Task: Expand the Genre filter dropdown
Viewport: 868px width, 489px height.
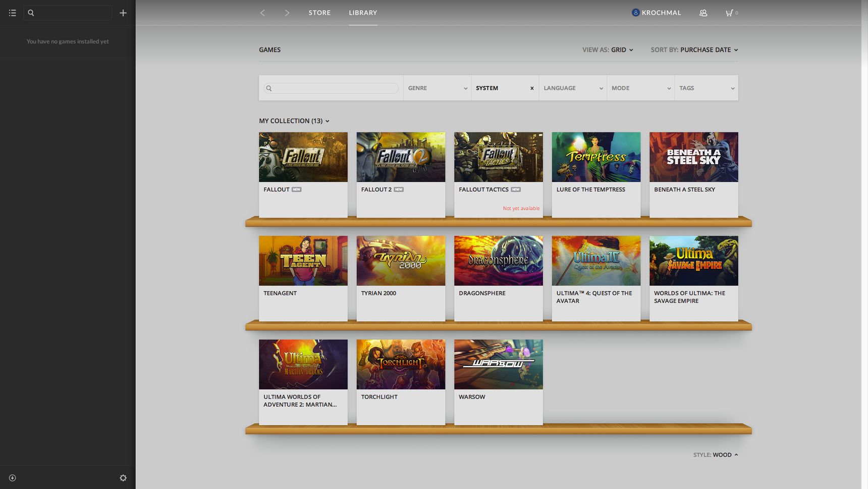Action: 438,88
